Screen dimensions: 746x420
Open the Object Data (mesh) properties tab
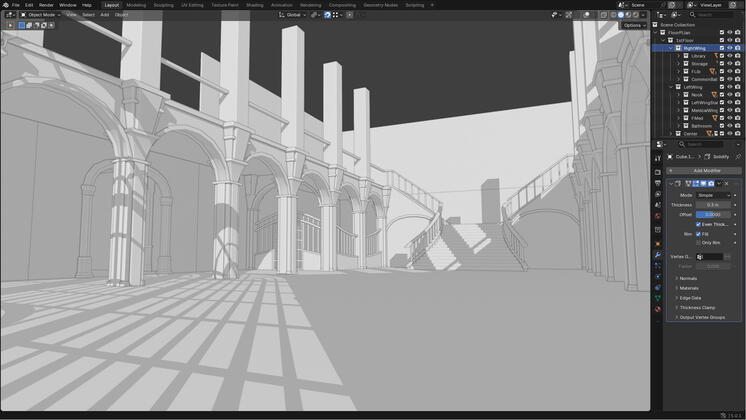pyautogui.click(x=658, y=298)
